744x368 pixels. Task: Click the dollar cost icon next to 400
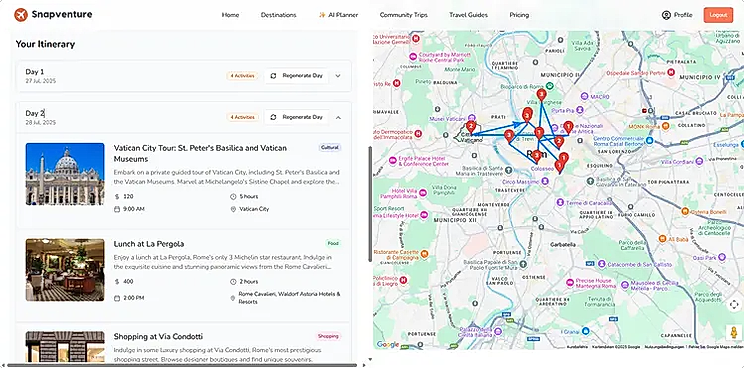click(117, 282)
